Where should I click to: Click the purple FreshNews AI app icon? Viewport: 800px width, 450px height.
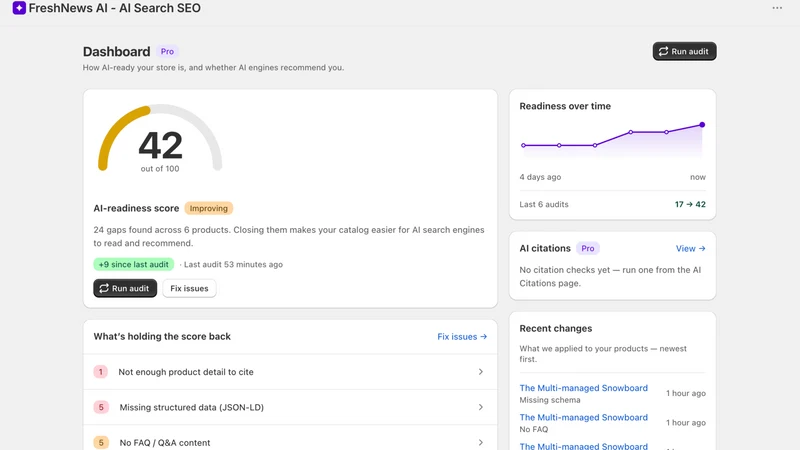(x=19, y=8)
